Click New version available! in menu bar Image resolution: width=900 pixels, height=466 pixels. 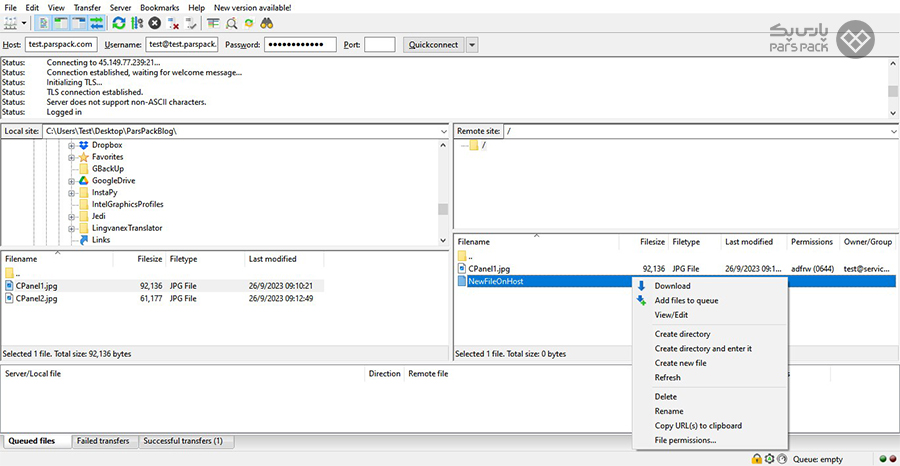(x=253, y=8)
